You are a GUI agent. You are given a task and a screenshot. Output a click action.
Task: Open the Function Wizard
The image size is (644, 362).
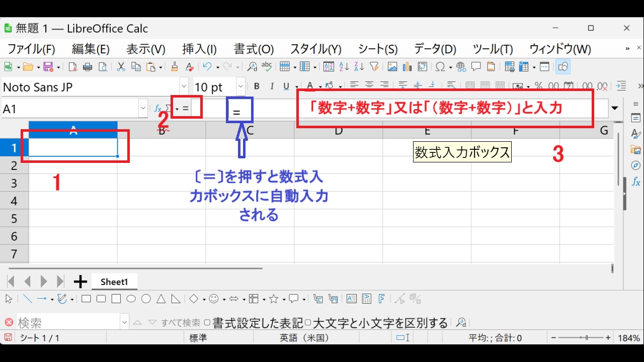pos(158,108)
